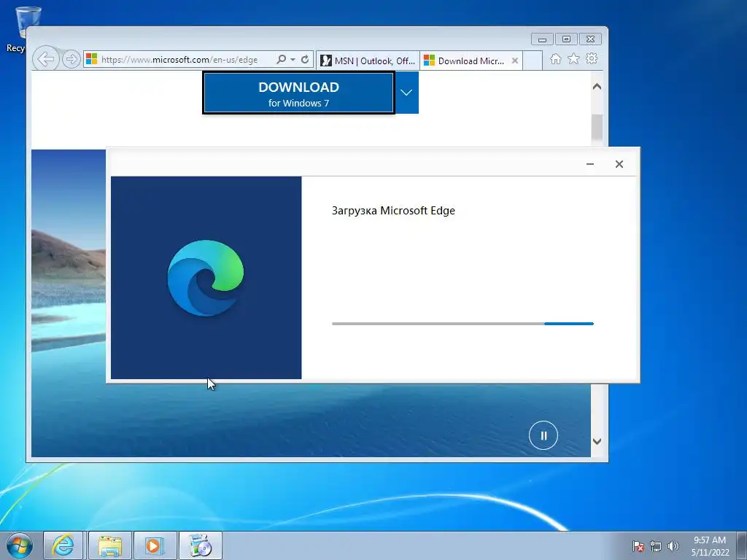747x560 pixels.
Task: Click the network status tray icon
Action: click(656, 546)
